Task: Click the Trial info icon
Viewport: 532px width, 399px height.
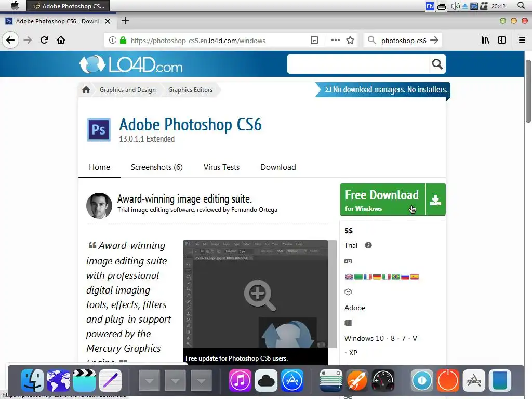Action: click(368, 245)
